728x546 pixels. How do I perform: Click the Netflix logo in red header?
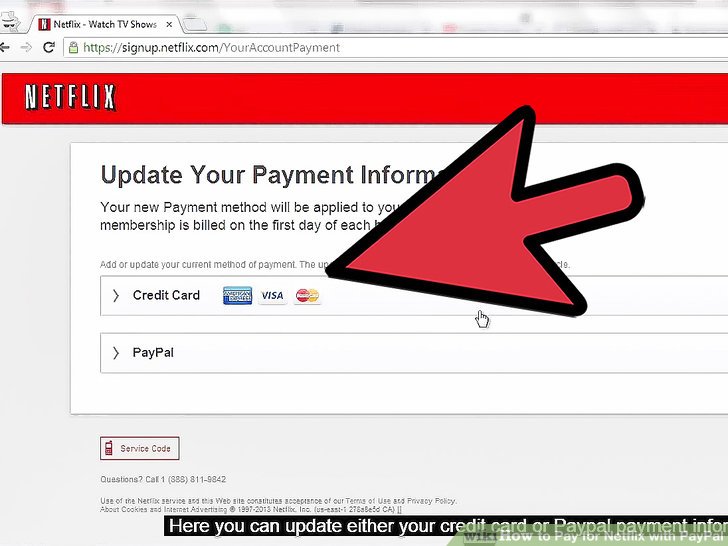pyautogui.click(x=70, y=97)
